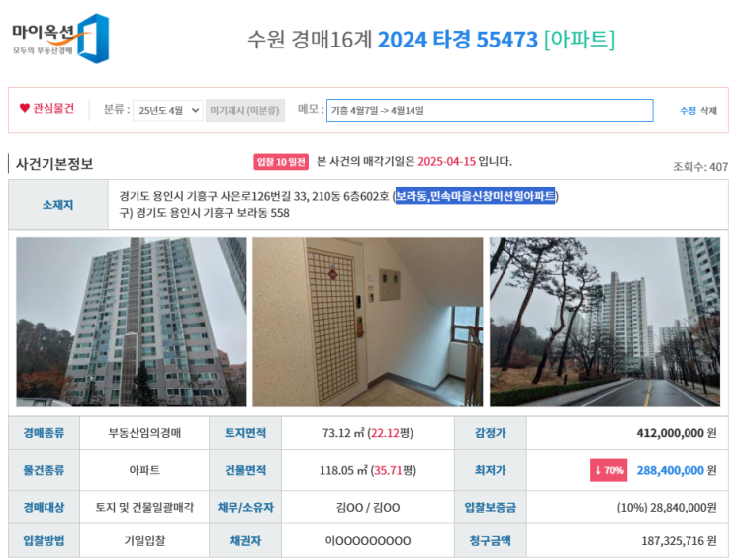
Task: Open the front door hallway photo
Action: (368, 322)
